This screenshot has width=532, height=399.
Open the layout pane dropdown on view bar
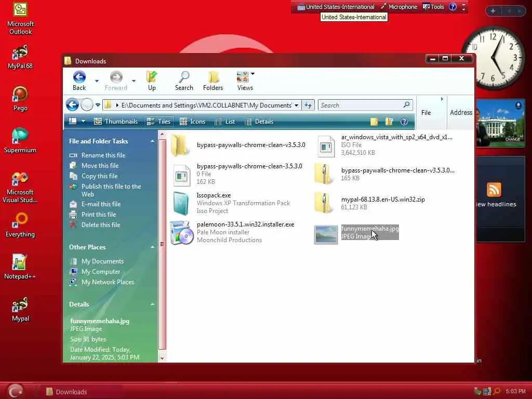pos(83,121)
